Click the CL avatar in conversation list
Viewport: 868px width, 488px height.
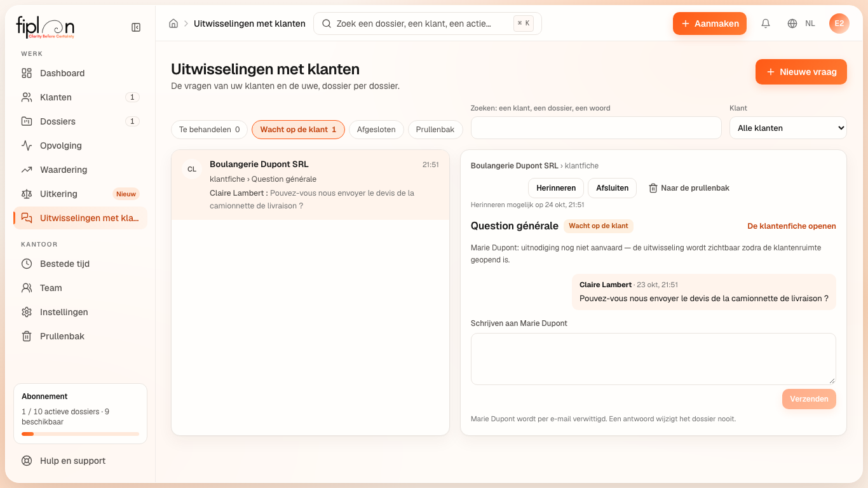(x=192, y=169)
